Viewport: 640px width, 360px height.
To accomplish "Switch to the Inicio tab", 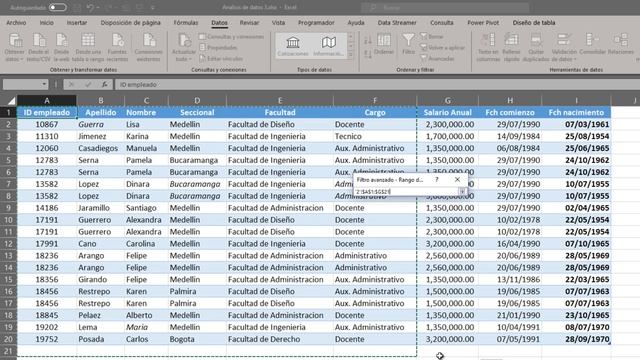I will pos(47,23).
